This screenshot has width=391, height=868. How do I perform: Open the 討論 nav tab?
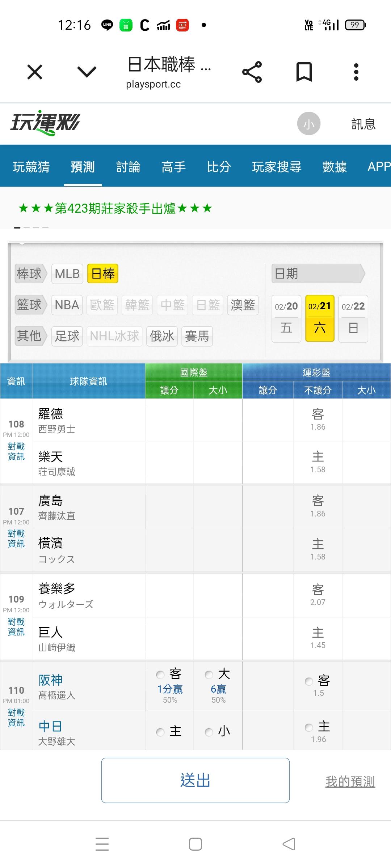tap(128, 167)
